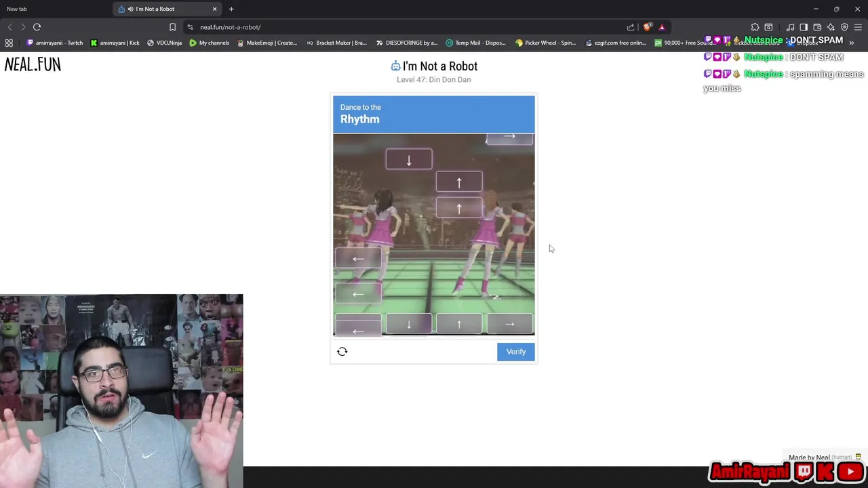Switch to the New tab tab
This screenshot has height=488, width=868.
tap(54, 9)
